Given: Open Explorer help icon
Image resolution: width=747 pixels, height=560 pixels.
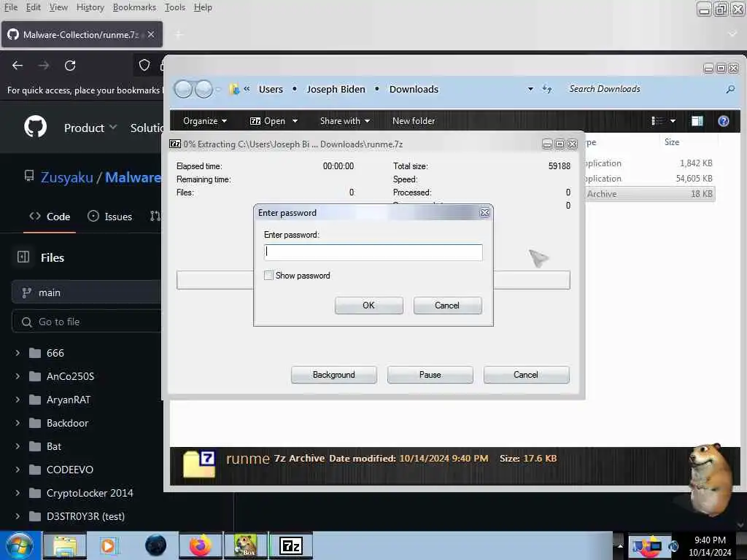Looking at the screenshot, I should [x=723, y=121].
